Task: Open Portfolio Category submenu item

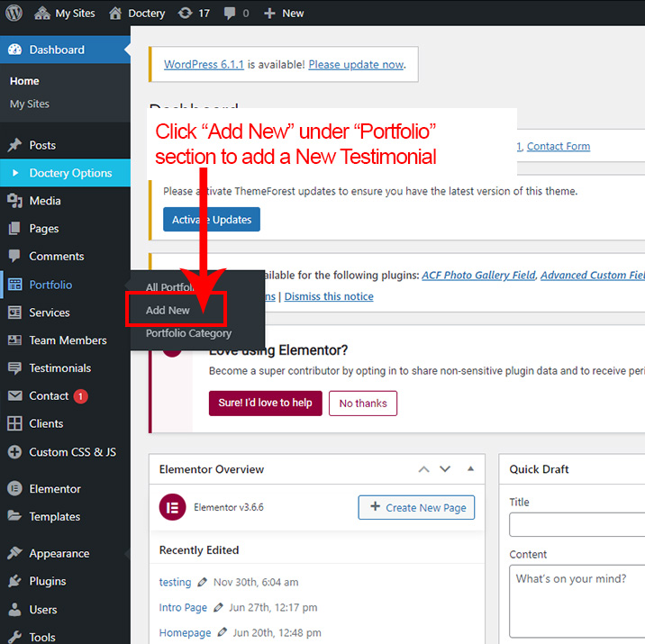Action: click(188, 333)
